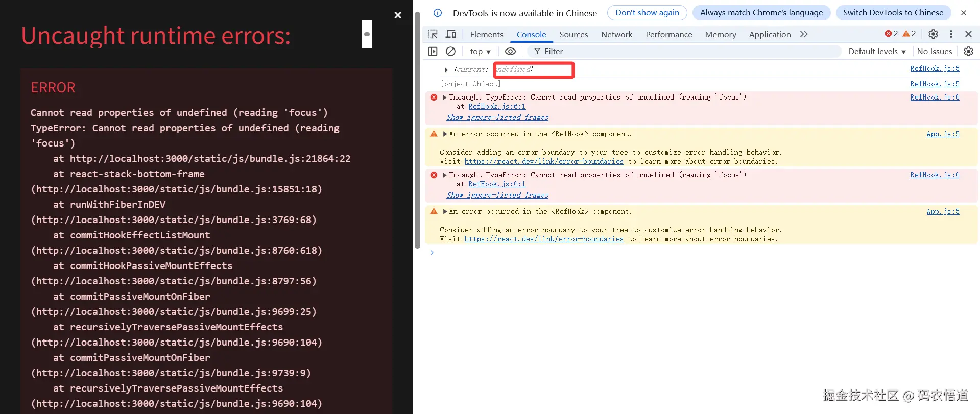Open the Application tab
This screenshot has height=414, width=980.
pyautogui.click(x=770, y=34)
